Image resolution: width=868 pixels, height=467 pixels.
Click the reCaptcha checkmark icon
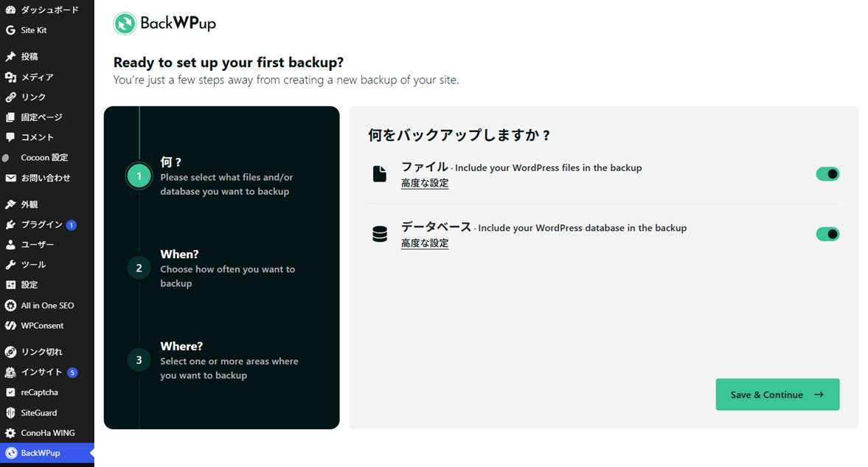(x=10, y=392)
